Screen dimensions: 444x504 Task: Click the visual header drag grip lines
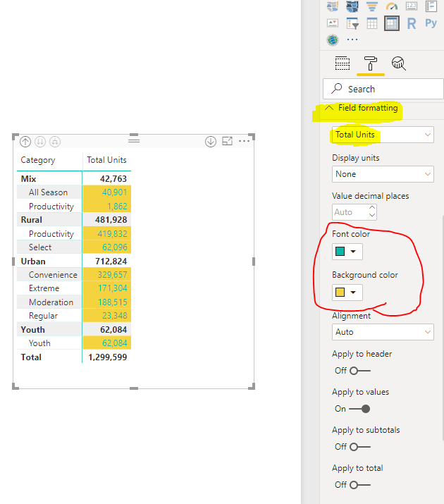click(x=134, y=140)
